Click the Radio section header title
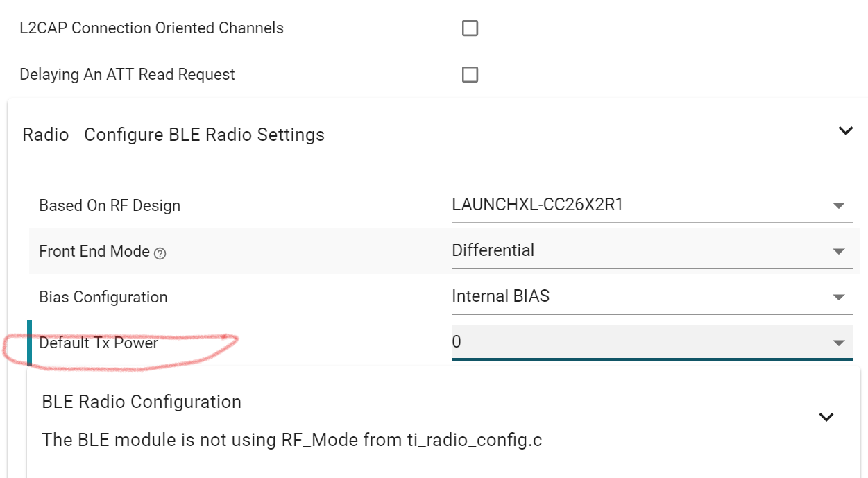868x478 pixels. click(x=46, y=135)
